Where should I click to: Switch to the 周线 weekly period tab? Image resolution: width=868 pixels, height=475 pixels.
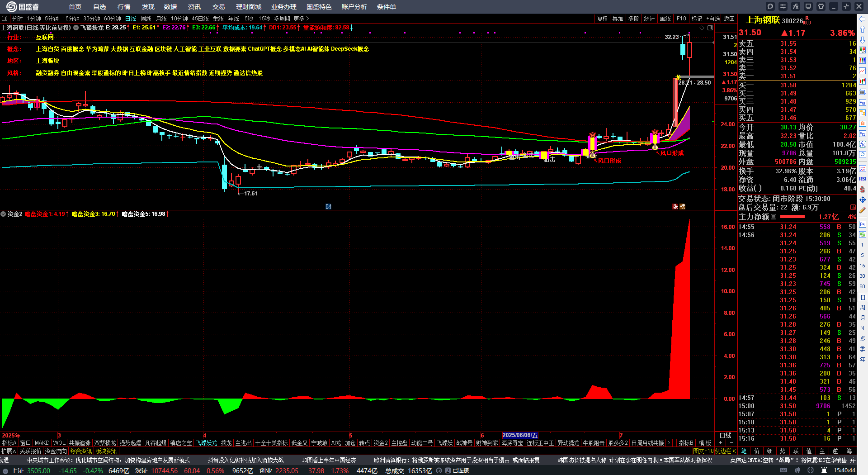tap(146, 19)
